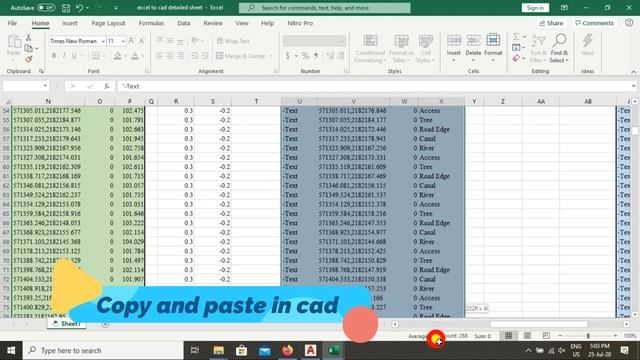Open Format as Table gallery
The height and width of the screenshot is (360, 640).
tap(401, 49)
